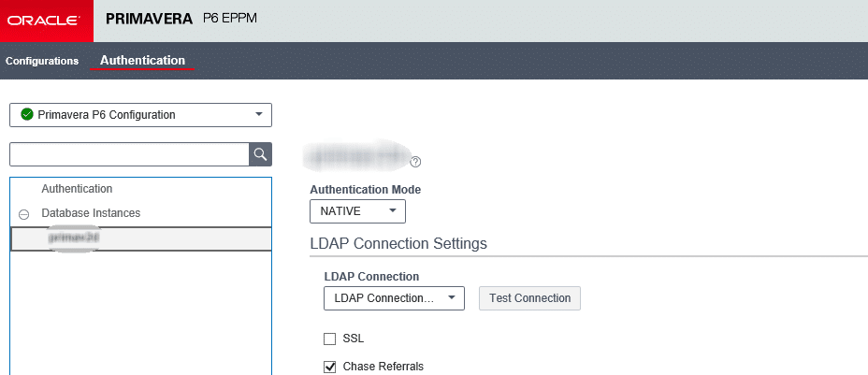Image resolution: width=868 pixels, height=375 pixels.
Task: Enable the SSL checkbox
Action: (330, 339)
